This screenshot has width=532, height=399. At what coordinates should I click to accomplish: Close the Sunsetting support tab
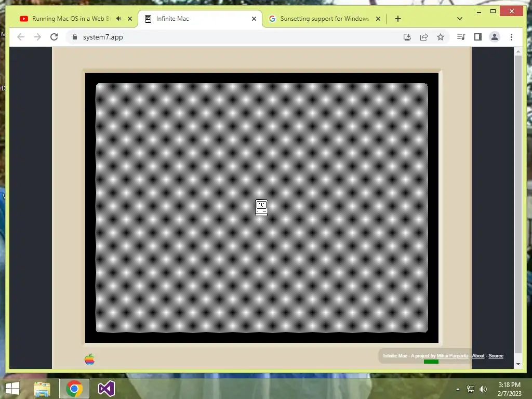[378, 19]
